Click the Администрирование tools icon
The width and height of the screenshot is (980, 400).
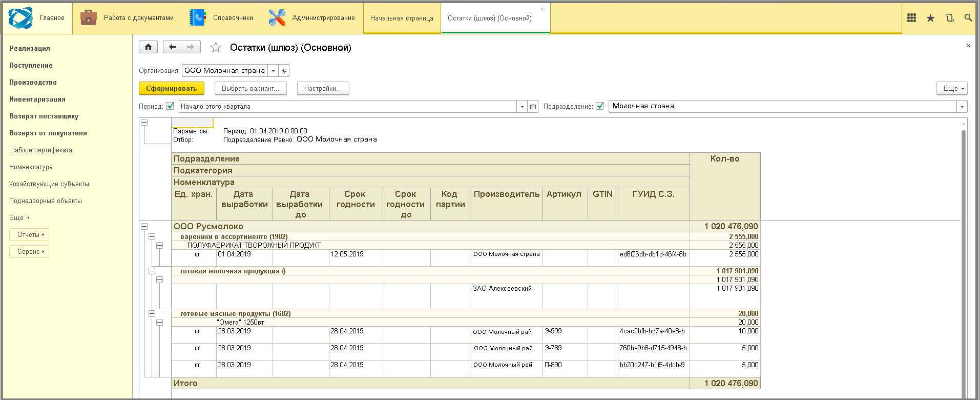coord(277,18)
